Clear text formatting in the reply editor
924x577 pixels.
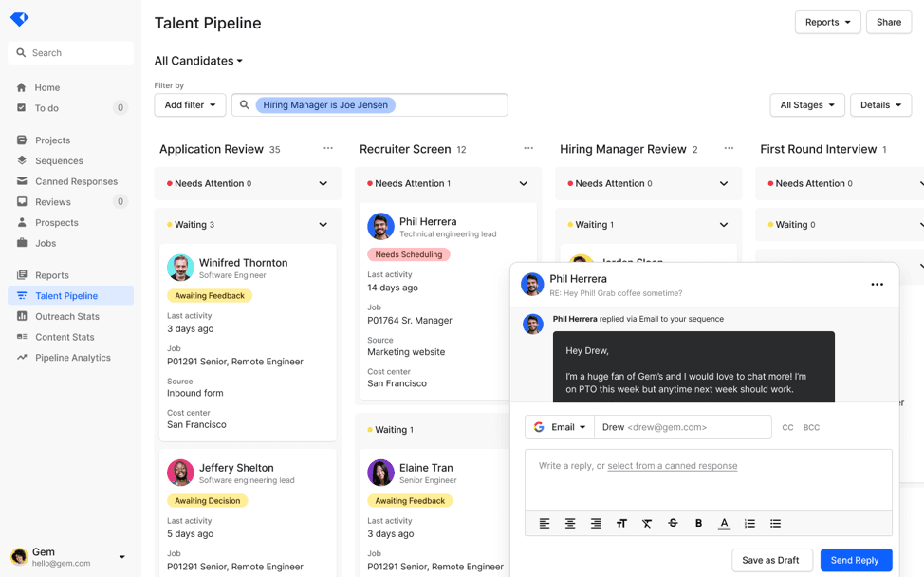click(x=647, y=523)
